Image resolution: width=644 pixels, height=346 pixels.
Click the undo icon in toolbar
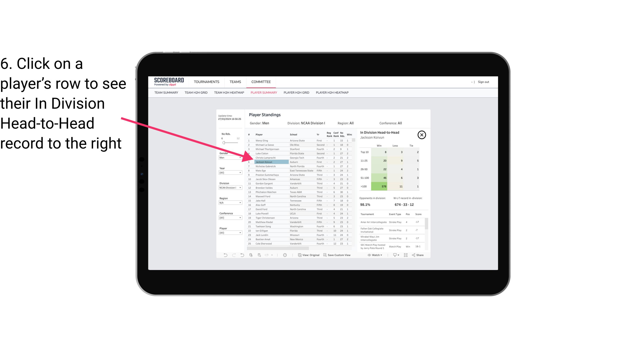225,255
